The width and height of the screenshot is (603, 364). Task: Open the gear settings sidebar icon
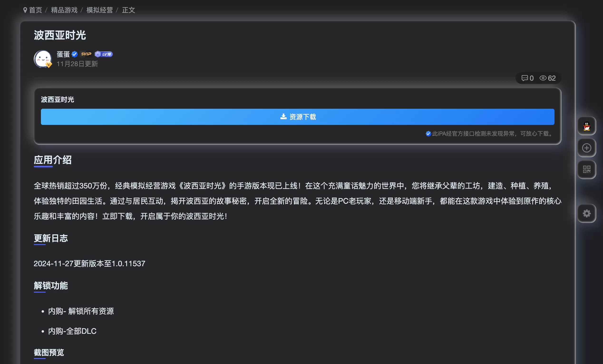click(x=587, y=213)
